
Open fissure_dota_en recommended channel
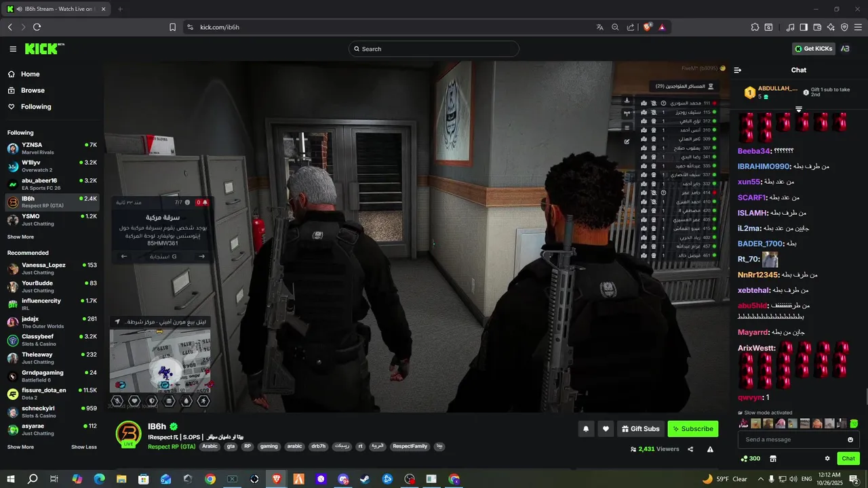pyautogui.click(x=52, y=394)
